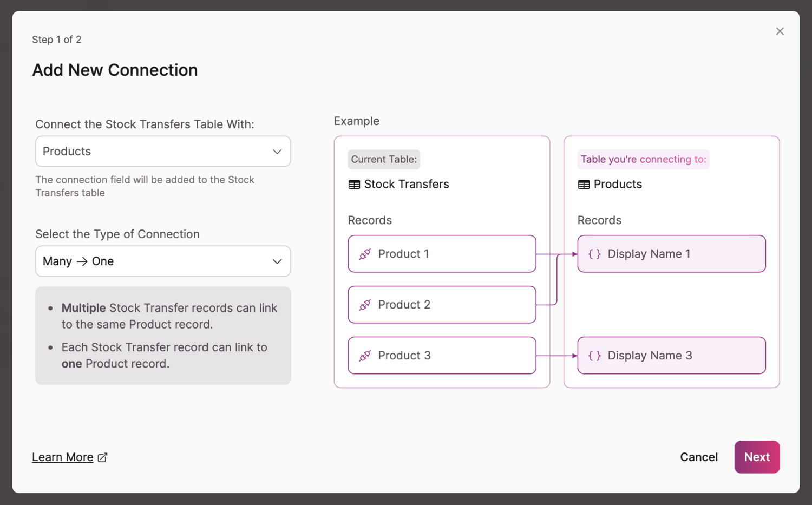Cancel adding the new connection
This screenshot has height=505, width=812.
(698, 457)
